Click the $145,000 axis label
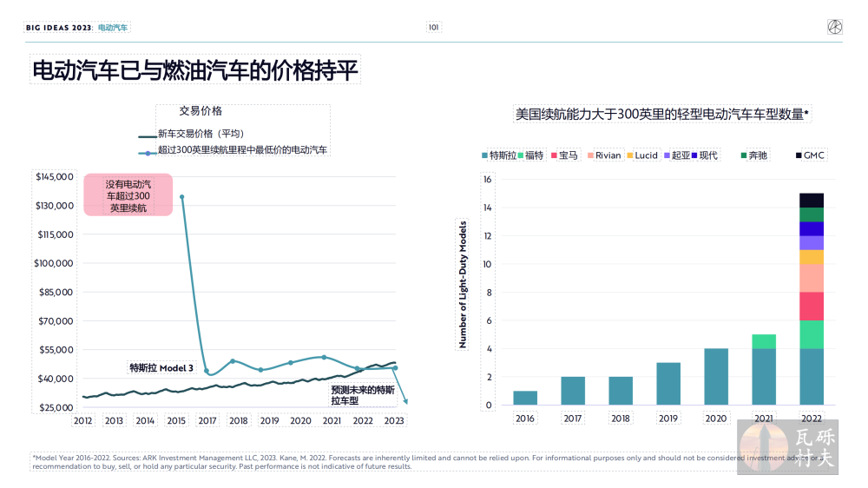Screen dimensions: 868x488 [x=54, y=176]
